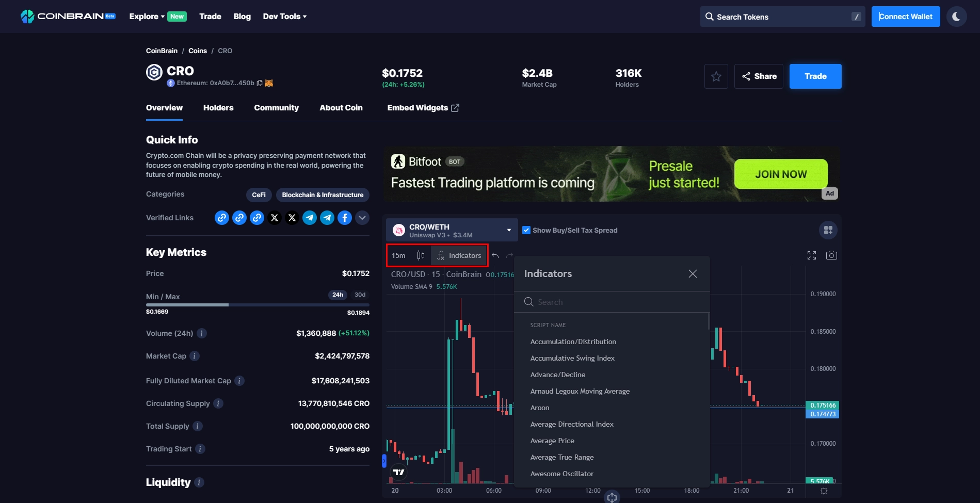Image resolution: width=980 pixels, height=503 pixels.
Task: Open the Indicators toolbar button
Action: tap(459, 255)
